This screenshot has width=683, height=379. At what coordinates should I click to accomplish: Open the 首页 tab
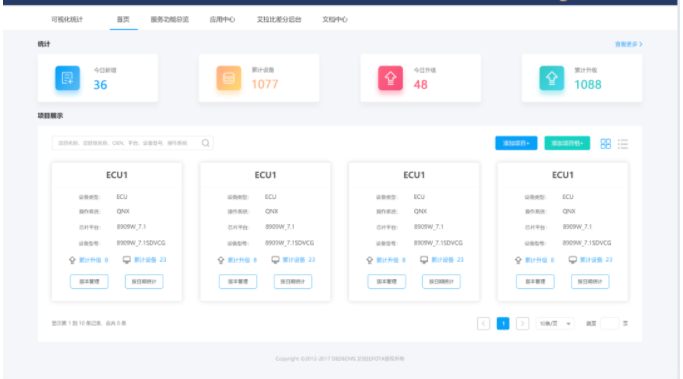tap(123, 20)
